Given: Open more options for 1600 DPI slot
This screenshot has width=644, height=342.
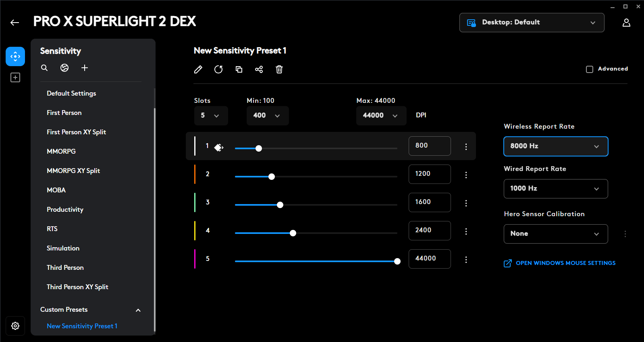Looking at the screenshot, I should [466, 203].
